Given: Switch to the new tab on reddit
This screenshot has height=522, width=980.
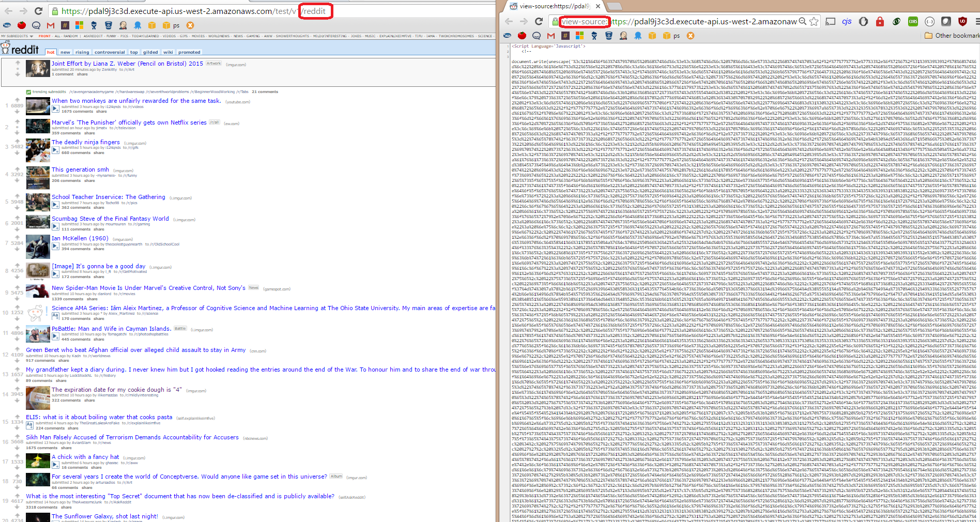Looking at the screenshot, I should [x=65, y=52].
